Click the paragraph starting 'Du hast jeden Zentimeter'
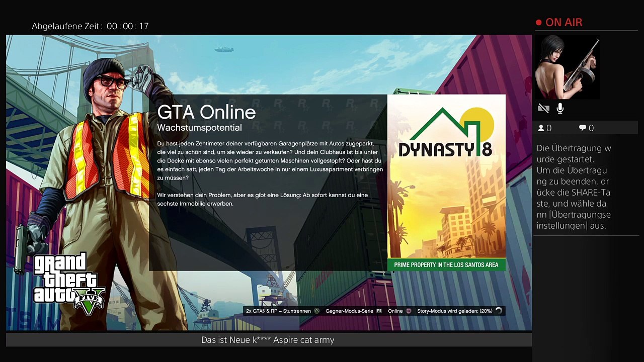Viewport: 644px width, 362px height. pos(270,161)
